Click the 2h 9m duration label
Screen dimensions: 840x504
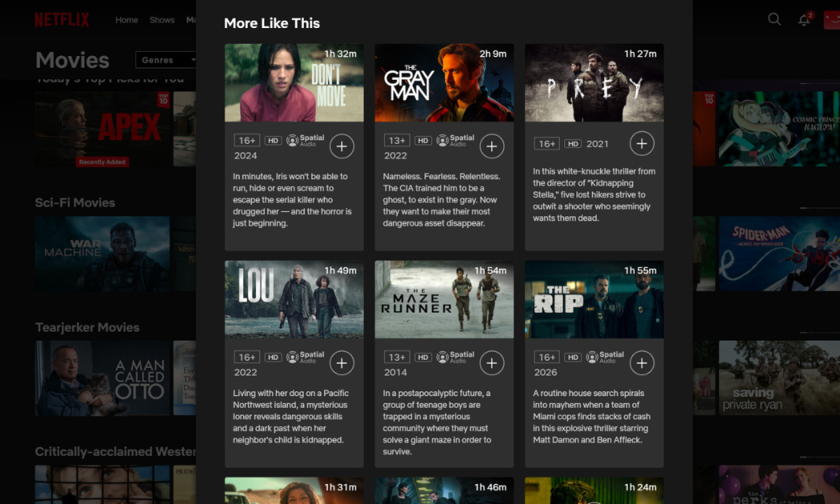coord(493,54)
